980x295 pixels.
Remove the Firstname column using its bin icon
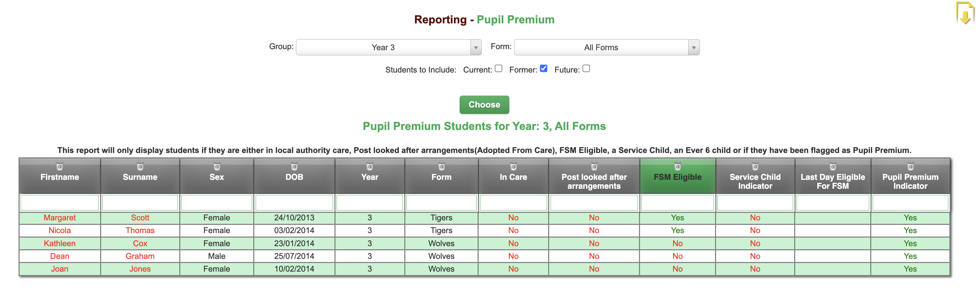click(x=60, y=166)
